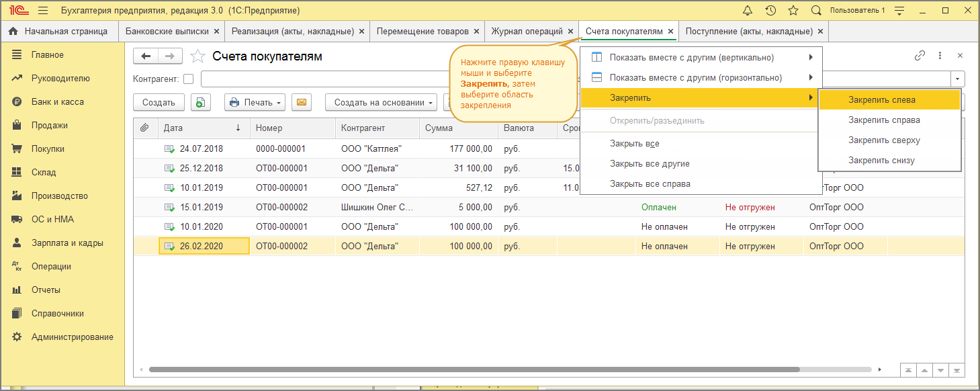Copy link to the form
The image size is (980, 391).
920,56
